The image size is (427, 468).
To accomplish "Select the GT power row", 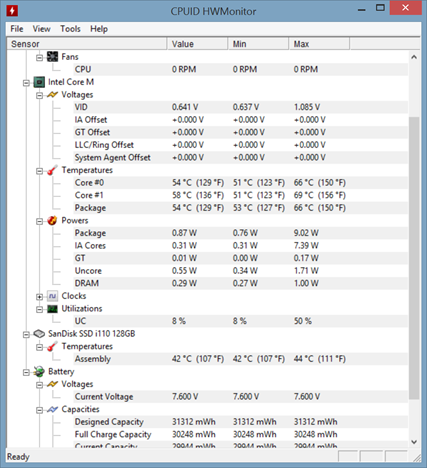I will click(x=241, y=258).
